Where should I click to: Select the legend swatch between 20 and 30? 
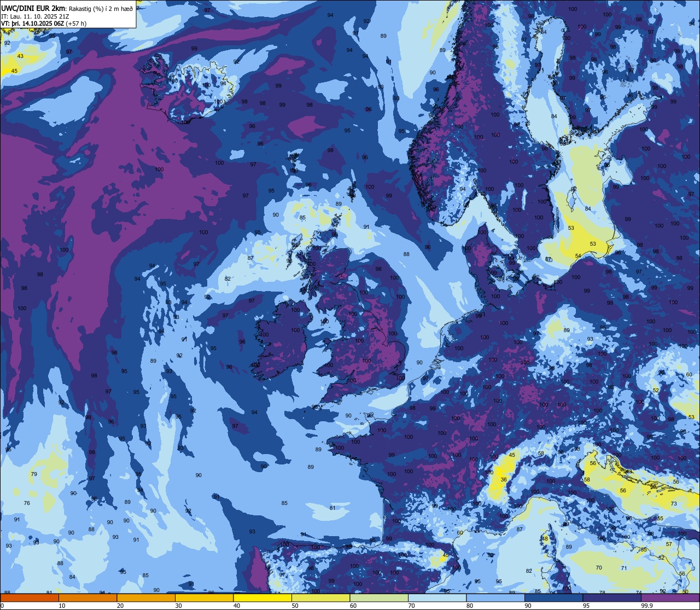click(x=146, y=597)
